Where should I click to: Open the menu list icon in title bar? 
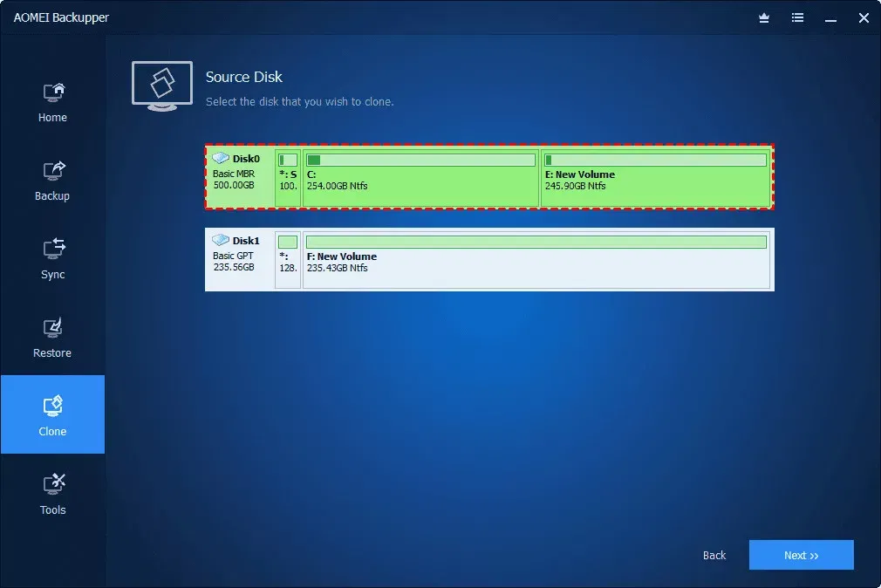[797, 18]
